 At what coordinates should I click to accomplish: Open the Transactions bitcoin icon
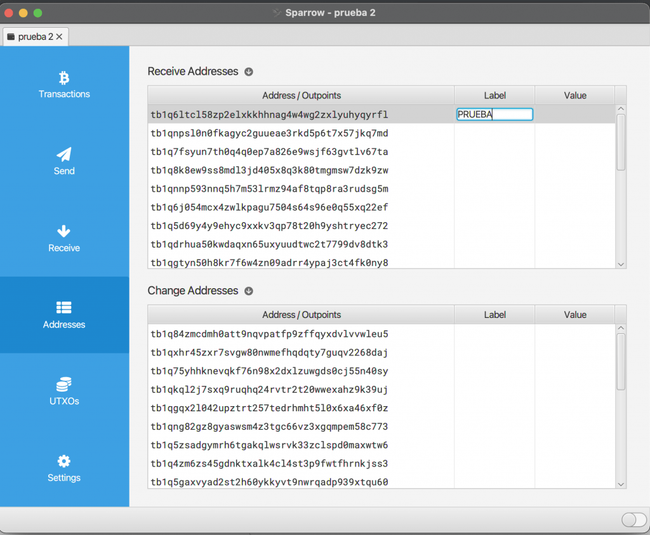pos(64,77)
